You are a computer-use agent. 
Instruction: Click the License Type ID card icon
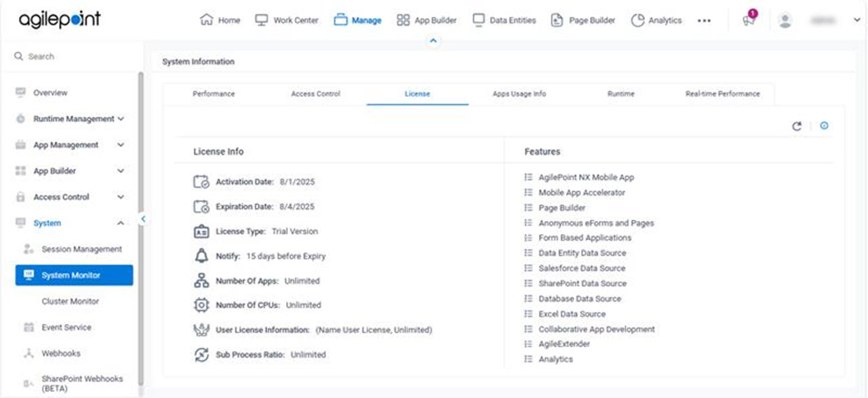click(201, 231)
